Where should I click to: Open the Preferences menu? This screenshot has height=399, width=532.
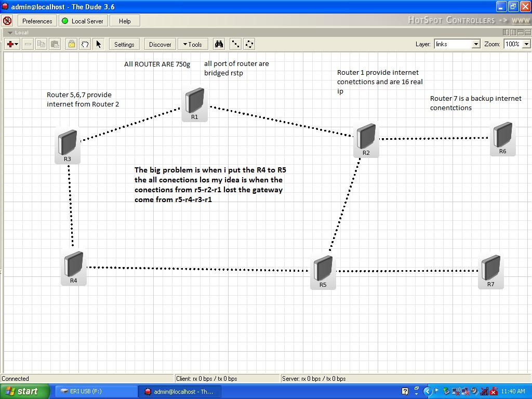[37, 21]
